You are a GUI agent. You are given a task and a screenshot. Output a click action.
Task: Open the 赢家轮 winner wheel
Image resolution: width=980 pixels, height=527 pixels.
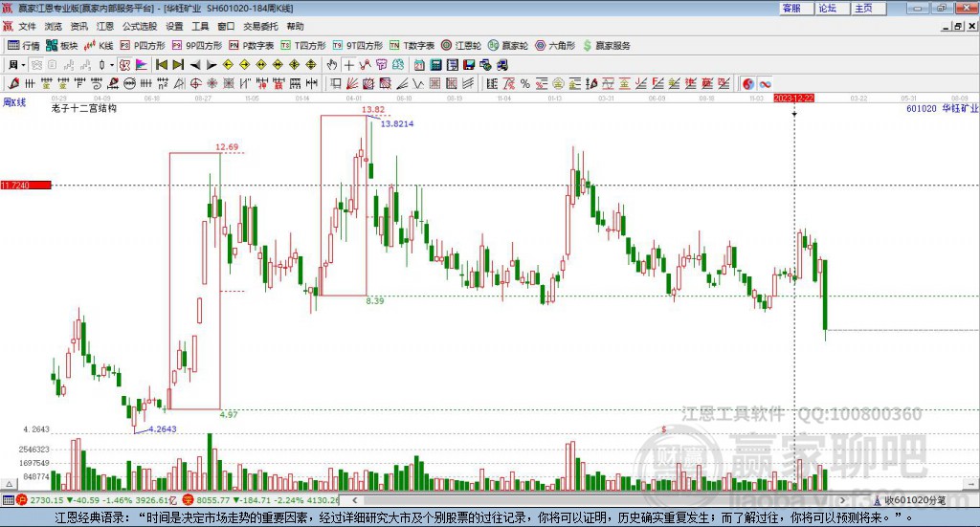pos(508,46)
